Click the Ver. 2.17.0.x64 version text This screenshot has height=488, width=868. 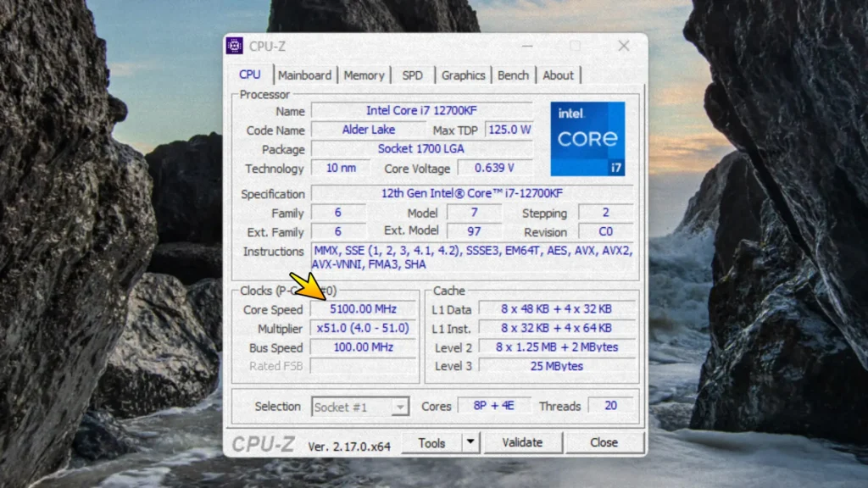click(x=349, y=446)
